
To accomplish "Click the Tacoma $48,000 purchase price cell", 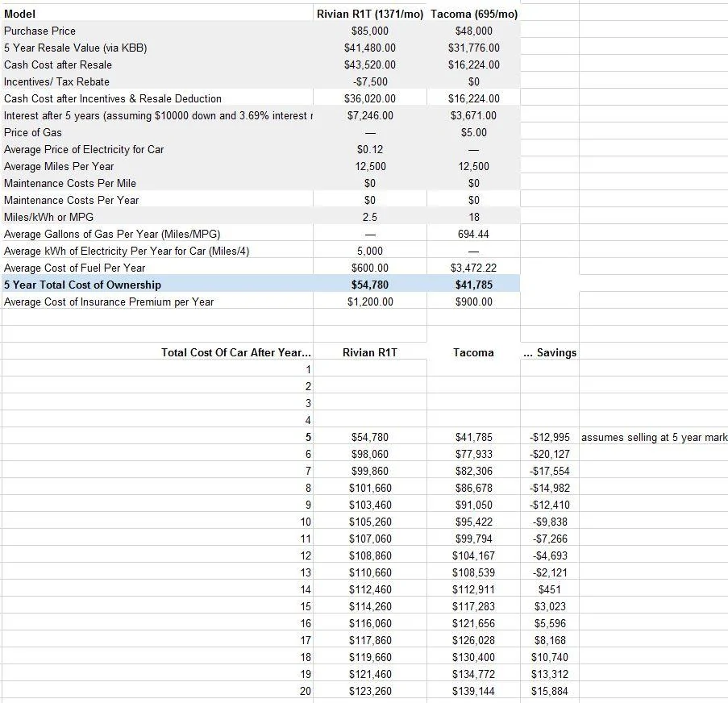I will 473,31.
